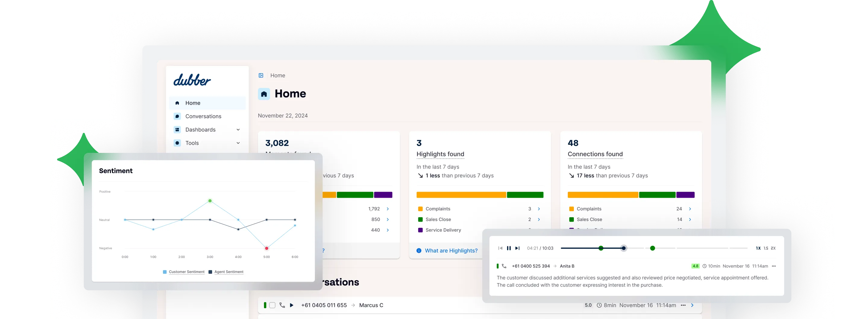Click the green peak point on Sentiment chart
This screenshot has height=319, width=868.
pyautogui.click(x=210, y=201)
